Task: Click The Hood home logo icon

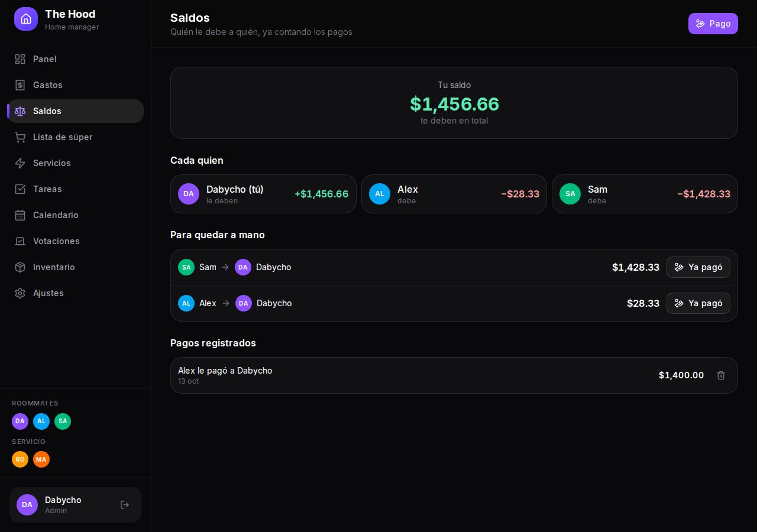Action: click(x=26, y=19)
